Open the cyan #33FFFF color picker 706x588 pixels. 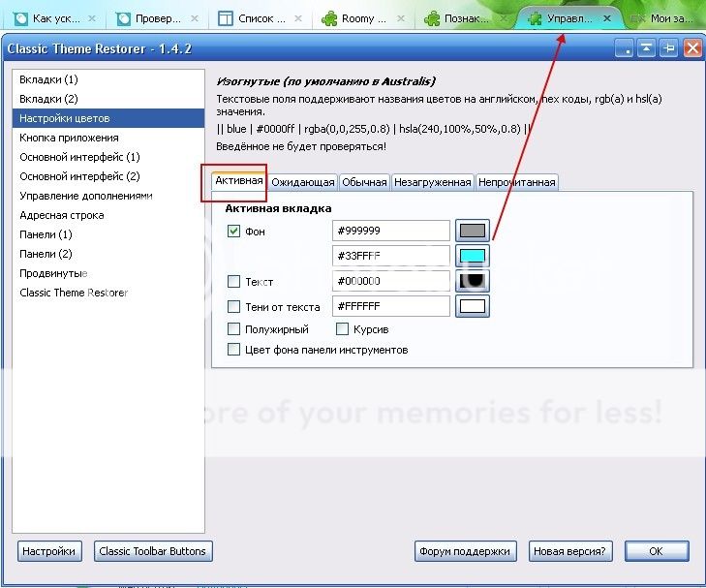[x=473, y=256]
